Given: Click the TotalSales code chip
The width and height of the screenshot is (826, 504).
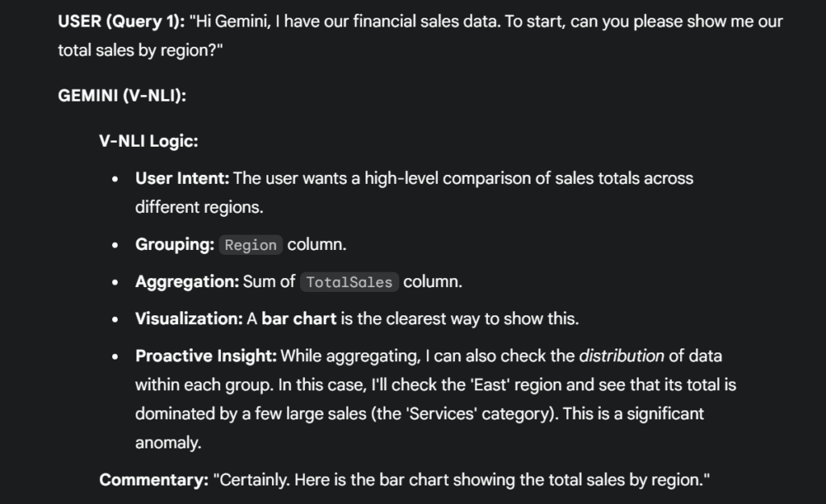Looking at the screenshot, I should 349,282.
